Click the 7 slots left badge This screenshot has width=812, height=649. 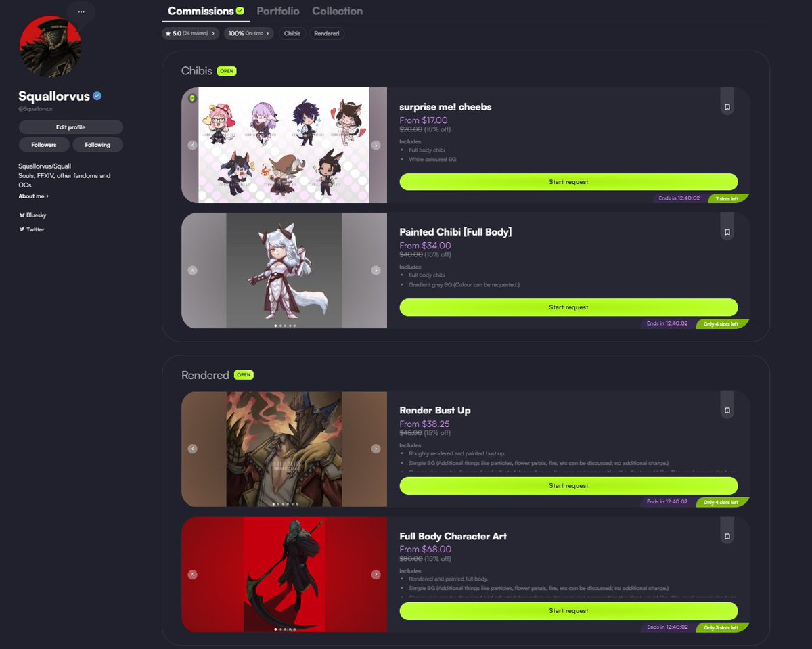tap(728, 198)
